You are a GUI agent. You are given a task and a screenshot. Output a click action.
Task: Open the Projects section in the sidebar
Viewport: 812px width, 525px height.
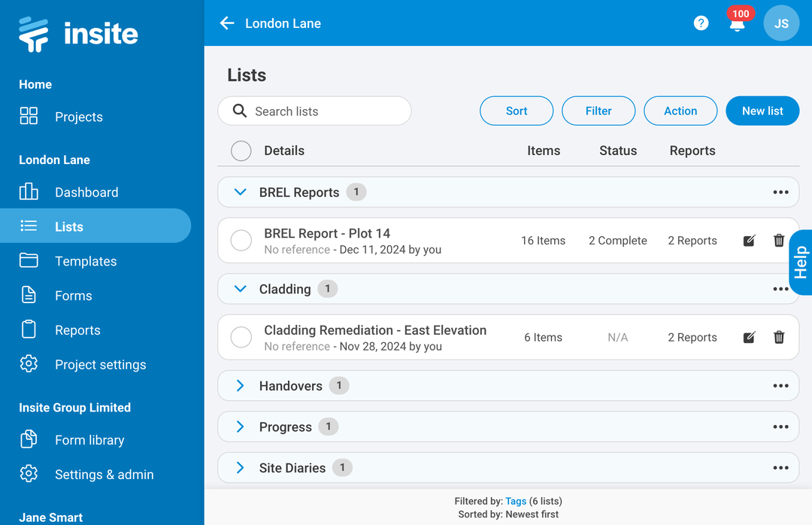[78, 117]
